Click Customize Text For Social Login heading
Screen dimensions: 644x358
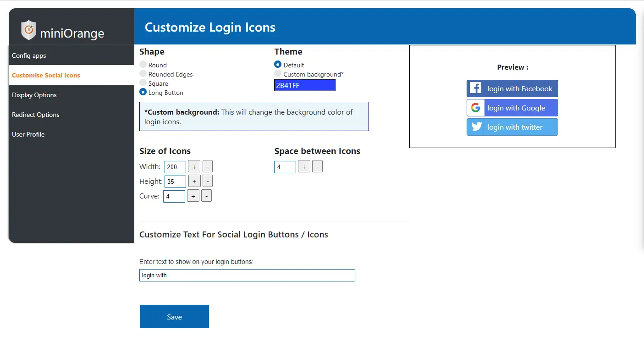tap(234, 234)
